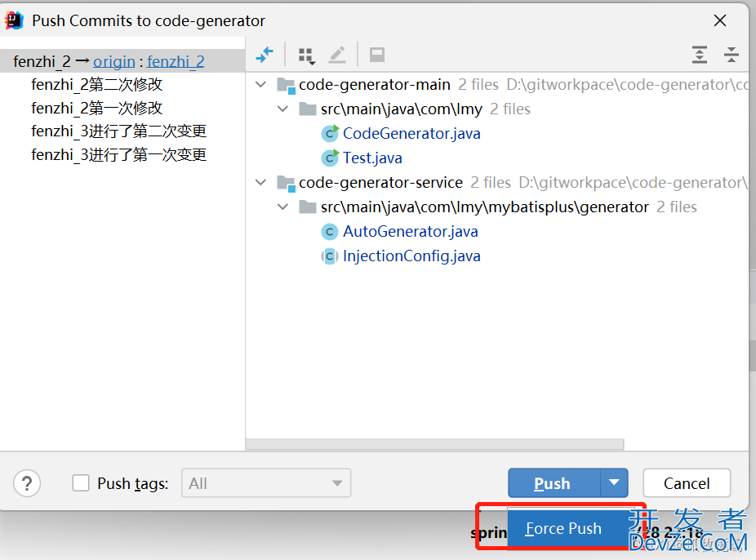
Task: Open the Push tags All dropdown
Action: click(x=266, y=483)
